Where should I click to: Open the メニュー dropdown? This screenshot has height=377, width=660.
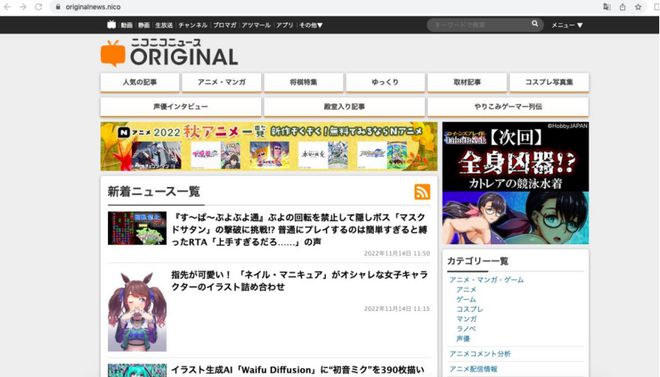coord(567,25)
